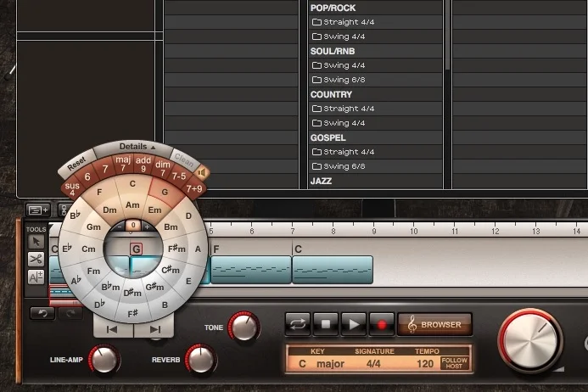This screenshot has width=588, height=392.
Task: Toggle the 6 chord extension
Action: pyautogui.click(x=87, y=176)
